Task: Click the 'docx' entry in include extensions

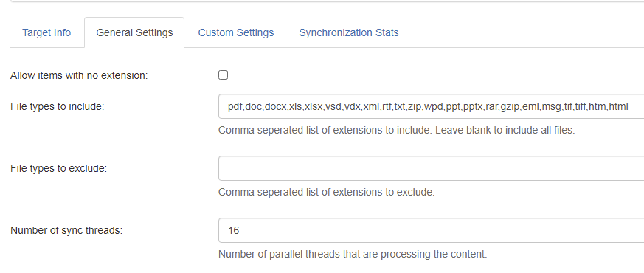Action: pos(276,107)
